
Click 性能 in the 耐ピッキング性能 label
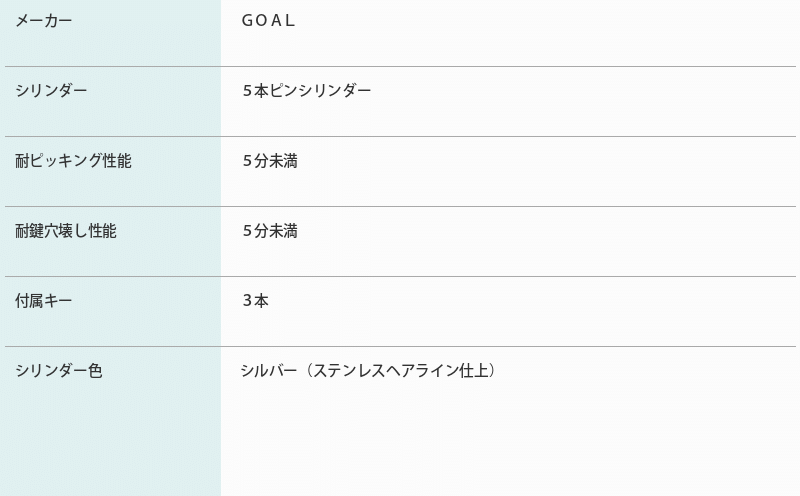[x=117, y=161]
